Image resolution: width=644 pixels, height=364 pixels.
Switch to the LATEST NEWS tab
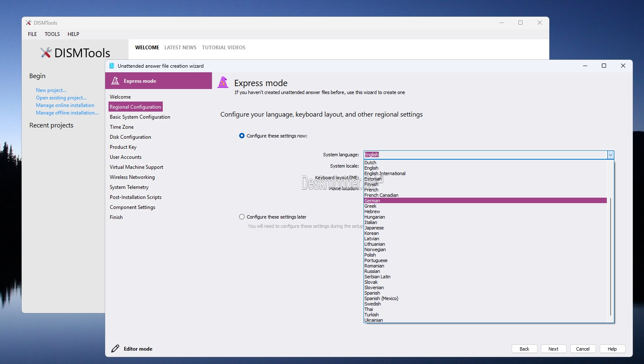(x=180, y=48)
